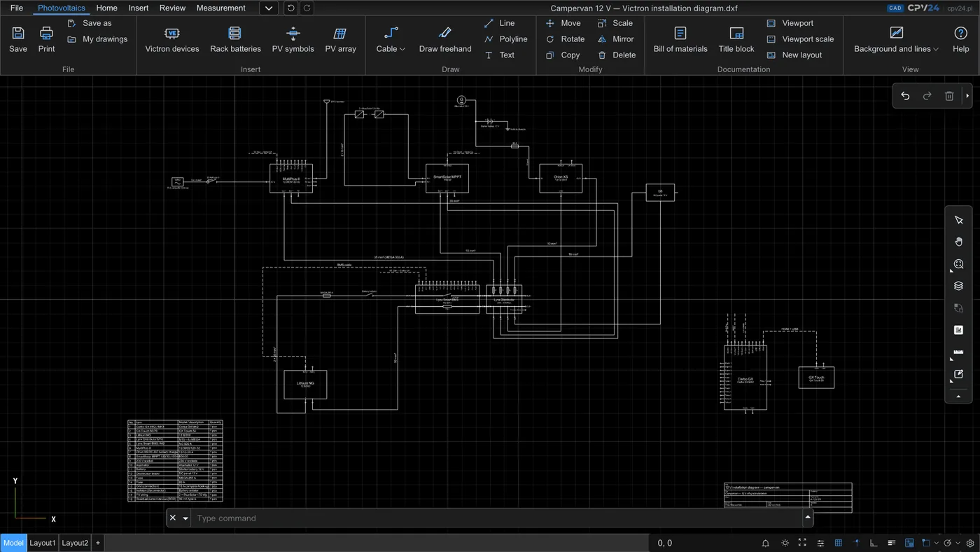Screen dimensions: 980x552
Task: Toggle ortho mode in the status bar
Action: pos(874,543)
